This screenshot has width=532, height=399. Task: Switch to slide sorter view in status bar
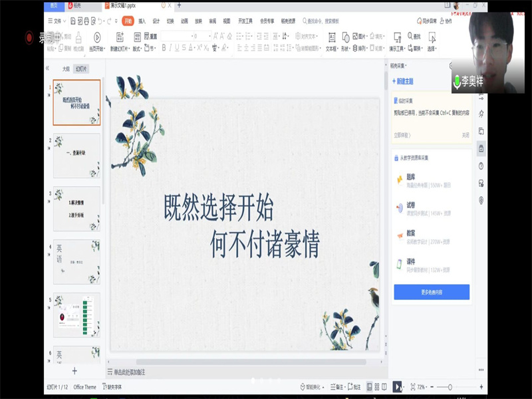[377, 386]
